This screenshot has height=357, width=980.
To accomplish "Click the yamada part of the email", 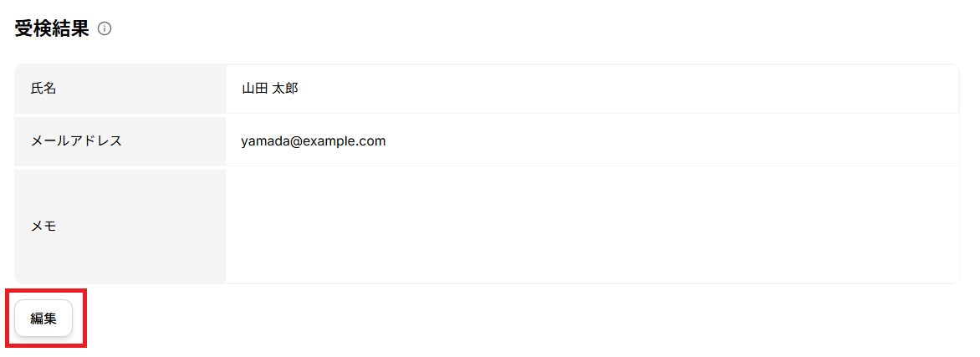I will [x=262, y=140].
